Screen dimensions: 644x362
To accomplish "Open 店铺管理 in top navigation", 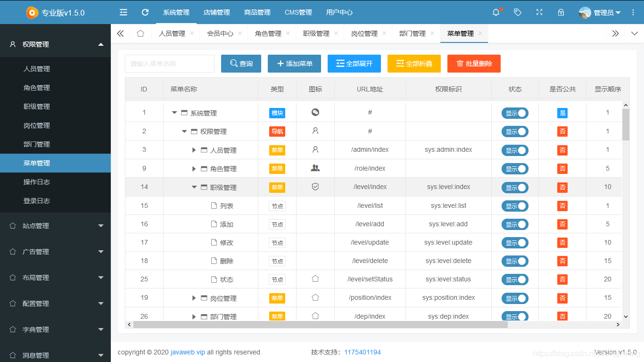I will [x=217, y=12].
